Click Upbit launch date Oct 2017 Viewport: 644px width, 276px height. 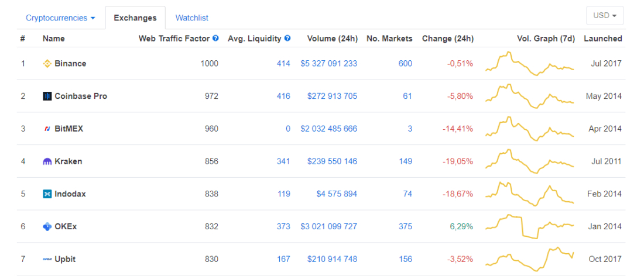click(605, 259)
